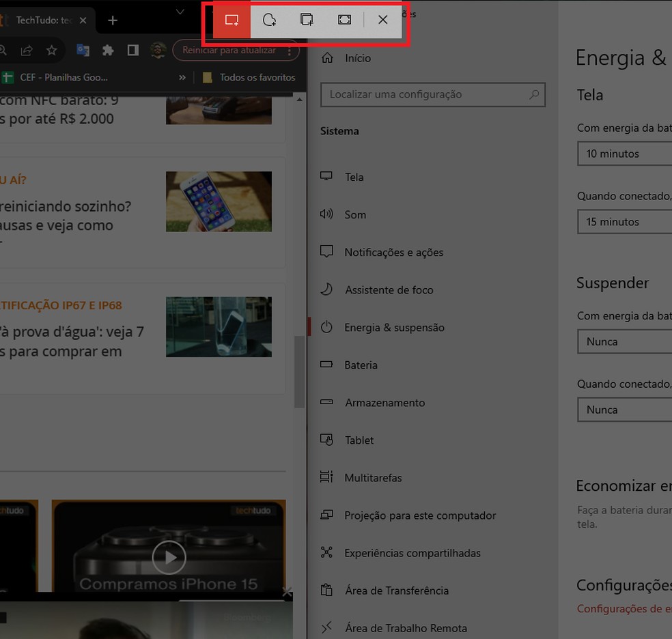Image resolution: width=672 pixels, height=639 pixels.
Task: Open the Chrome side panel icon
Action: (x=133, y=50)
